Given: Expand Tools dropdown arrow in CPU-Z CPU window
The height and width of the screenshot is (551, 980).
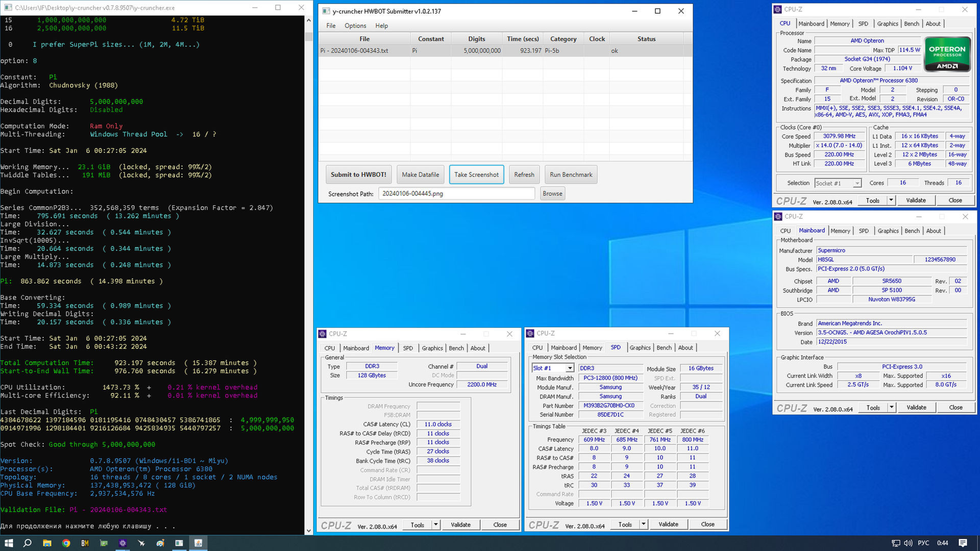Looking at the screenshot, I should tap(891, 201).
